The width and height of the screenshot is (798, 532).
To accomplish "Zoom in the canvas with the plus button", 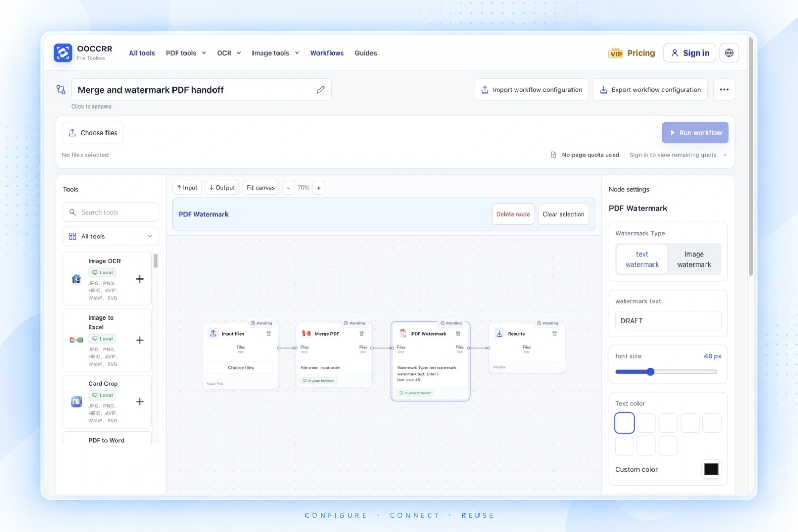I will point(318,188).
